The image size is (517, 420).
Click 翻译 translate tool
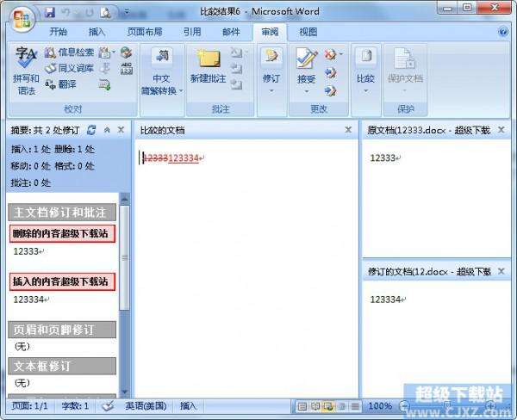pyautogui.click(x=60, y=84)
